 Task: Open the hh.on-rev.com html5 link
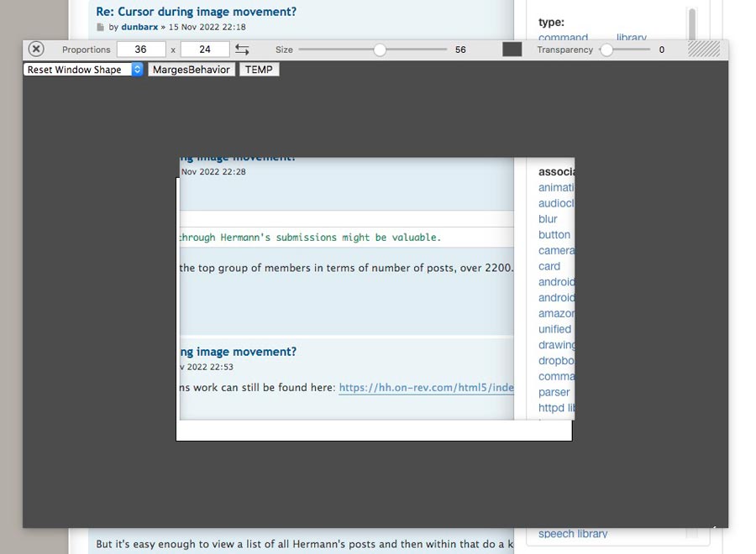click(426, 388)
